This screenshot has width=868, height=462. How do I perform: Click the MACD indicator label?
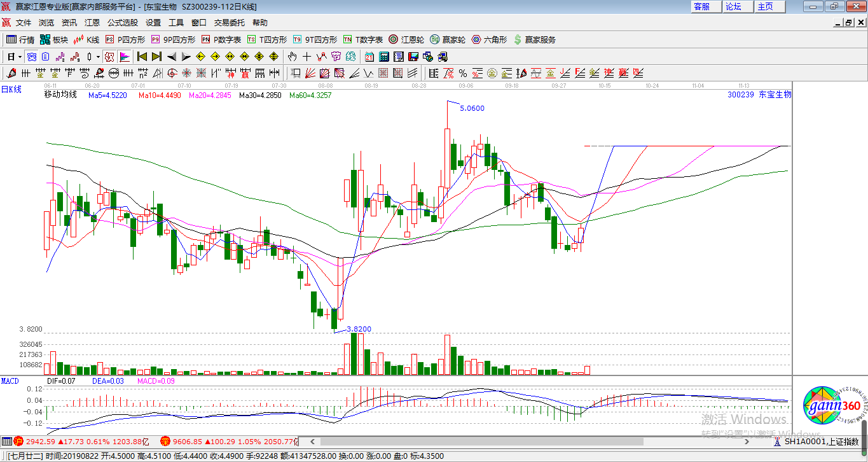click(x=10, y=381)
